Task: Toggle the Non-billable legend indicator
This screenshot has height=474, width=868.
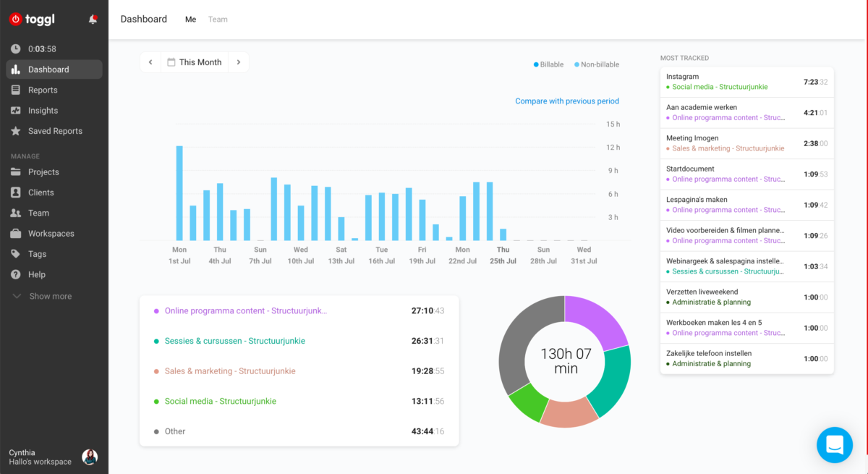Action: 597,64
